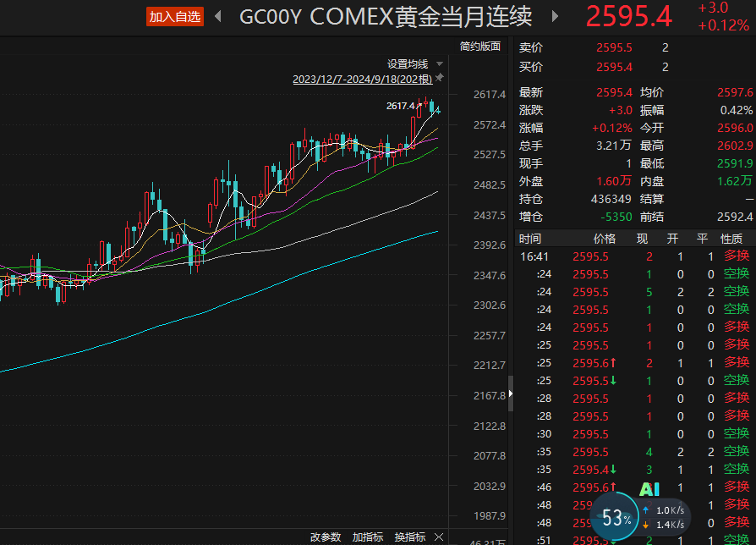Open the 设置均线 dropdown arrow

(439, 63)
